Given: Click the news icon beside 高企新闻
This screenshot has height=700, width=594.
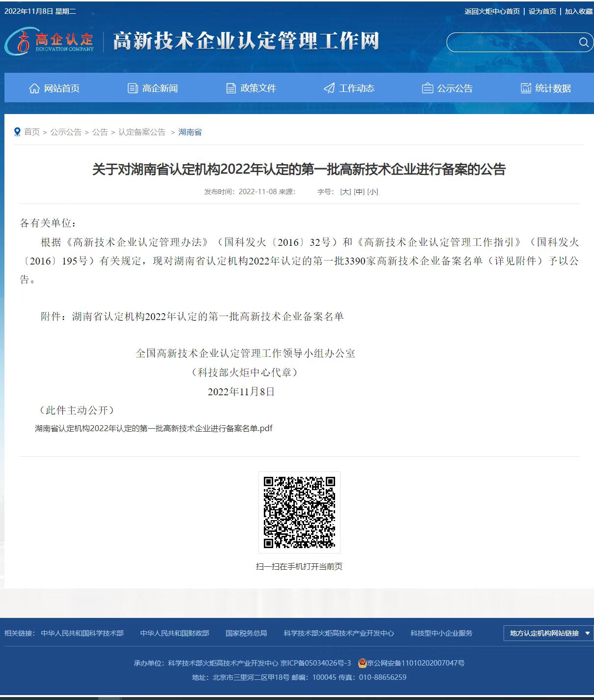Looking at the screenshot, I should click(133, 88).
